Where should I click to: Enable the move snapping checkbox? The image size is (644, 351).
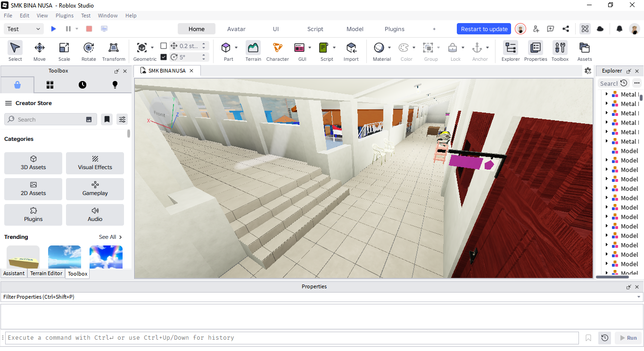point(164,46)
